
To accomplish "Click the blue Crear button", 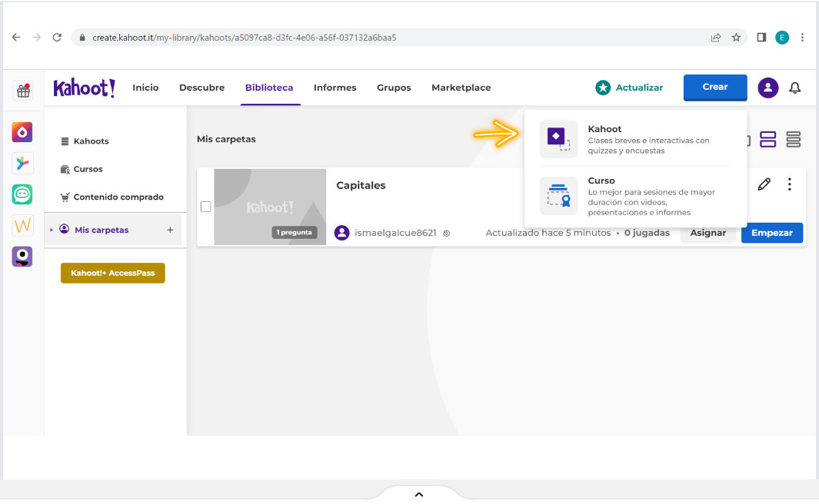I will tap(715, 88).
